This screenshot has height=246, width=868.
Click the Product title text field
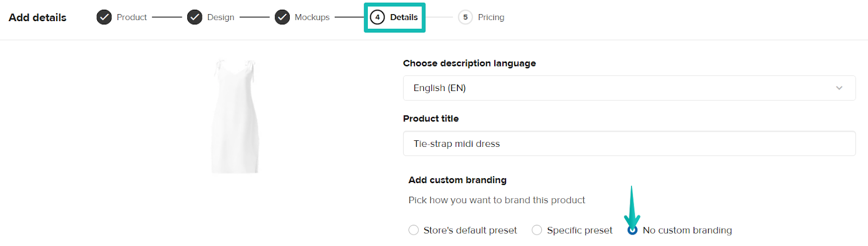tap(629, 144)
